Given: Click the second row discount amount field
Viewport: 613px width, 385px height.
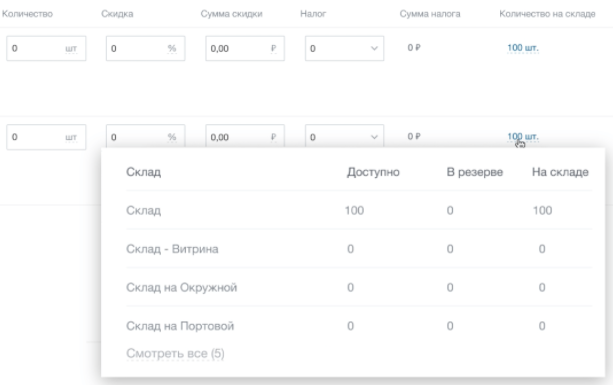Looking at the screenshot, I should coord(245,136).
